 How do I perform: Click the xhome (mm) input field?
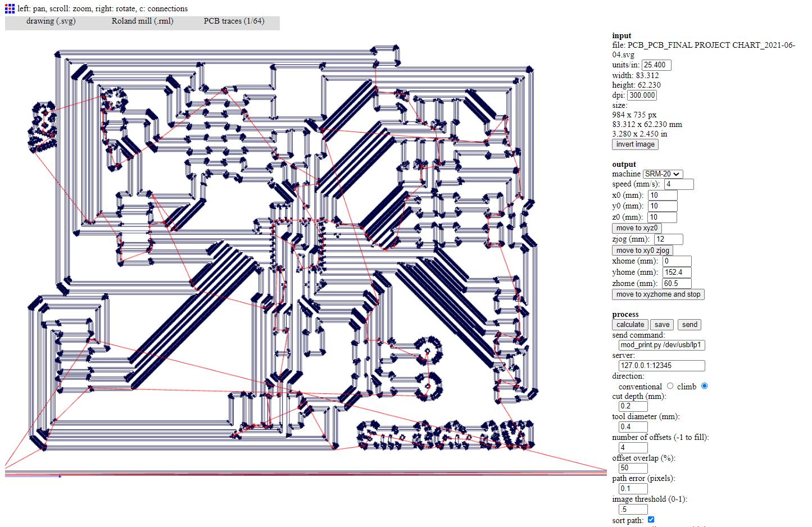pyautogui.click(x=677, y=261)
